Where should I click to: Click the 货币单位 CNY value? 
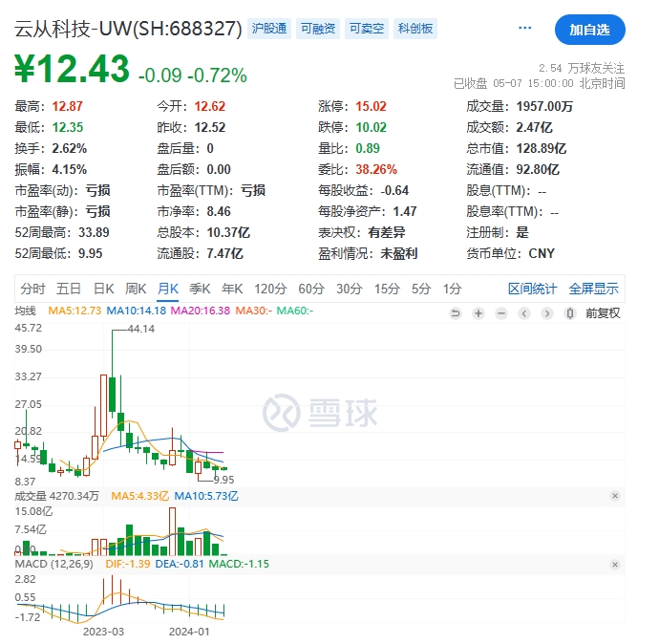click(542, 253)
